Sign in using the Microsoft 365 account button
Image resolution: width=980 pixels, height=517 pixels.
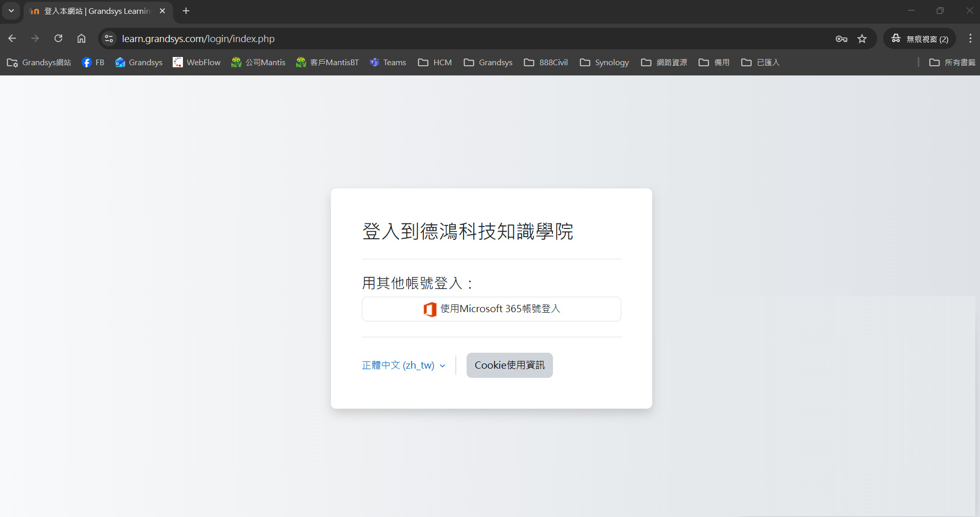click(491, 309)
